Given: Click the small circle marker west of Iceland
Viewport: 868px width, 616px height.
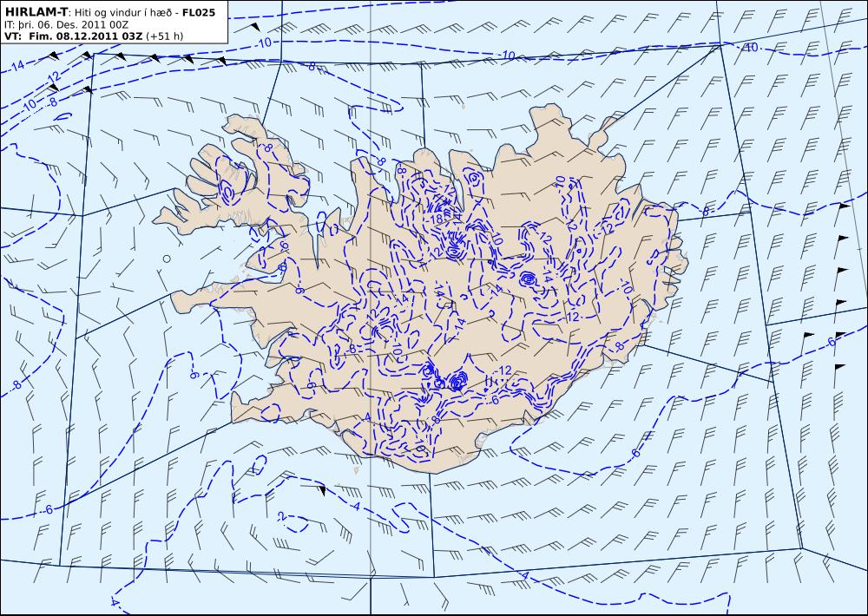Looking at the screenshot, I should click(x=167, y=259).
